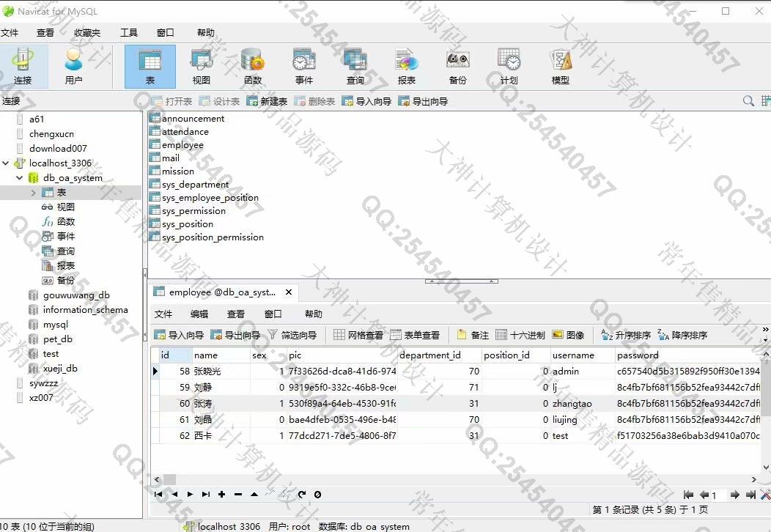
Task: Open the 备注 memo viewer
Action: pos(473,335)
